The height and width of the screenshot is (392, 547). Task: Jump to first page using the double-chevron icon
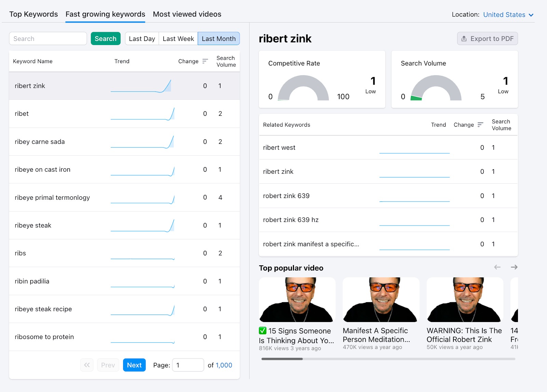[x=87, y=365]
